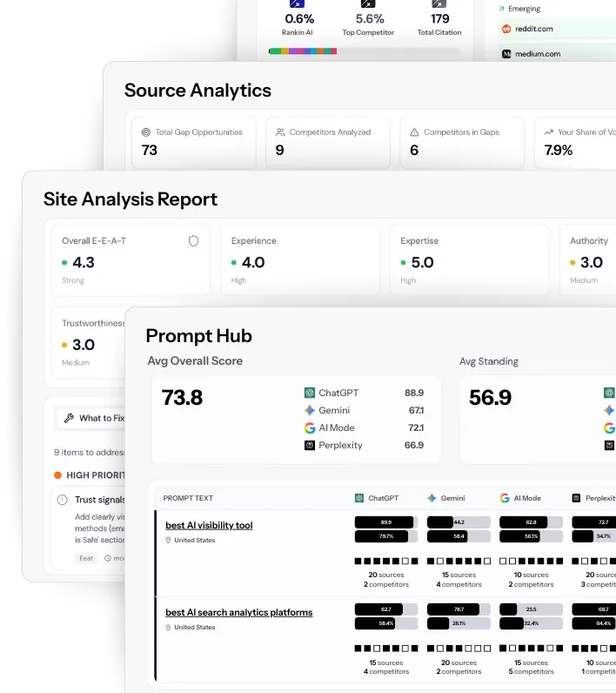This screenshot has height=693, width=616.
Task: Click the Medium logo next to medium.com
Action: click(x=506, y=54)
